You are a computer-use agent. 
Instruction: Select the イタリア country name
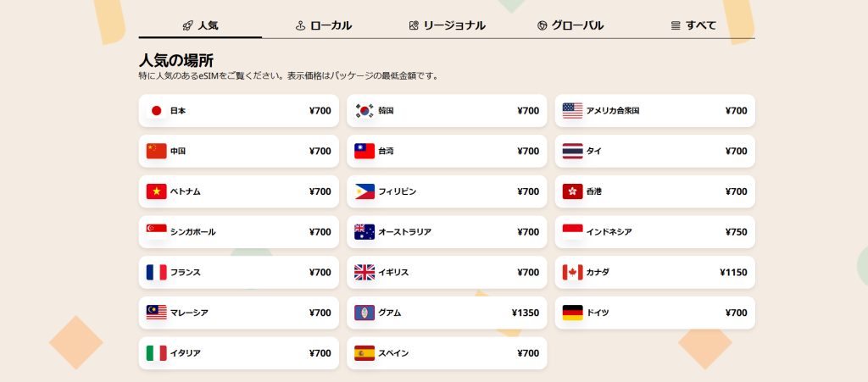click(185, 352)
